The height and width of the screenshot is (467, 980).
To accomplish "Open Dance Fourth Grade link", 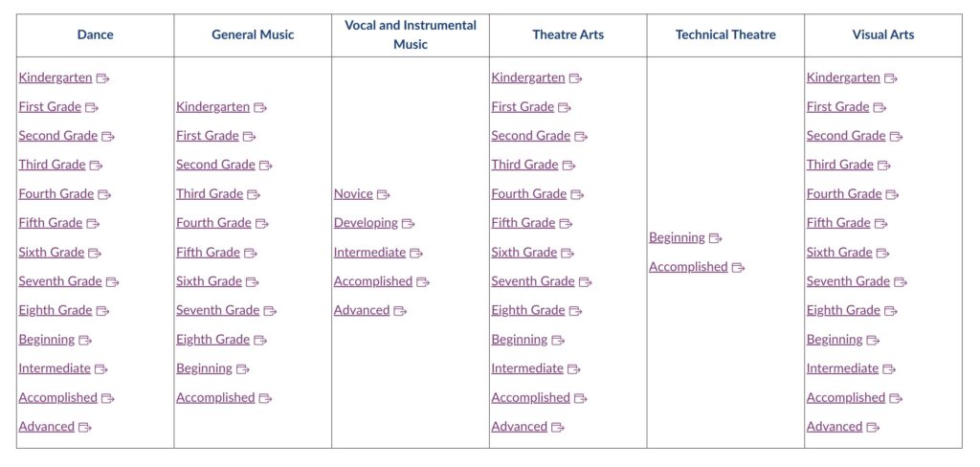I will pos(56,193).
